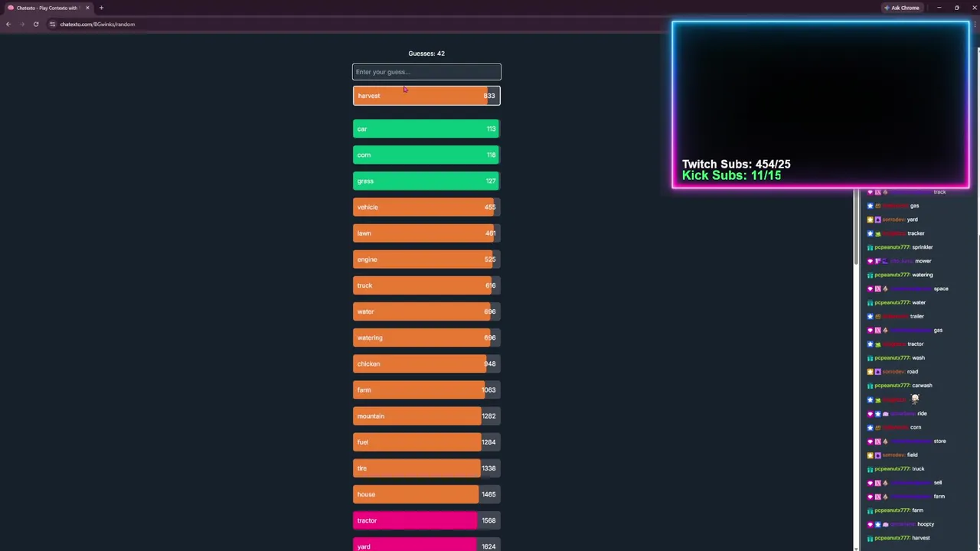Click pcpeanutx777's 'harvest' chat message
This screenshot has height=551, width=980.
[920, 538]
